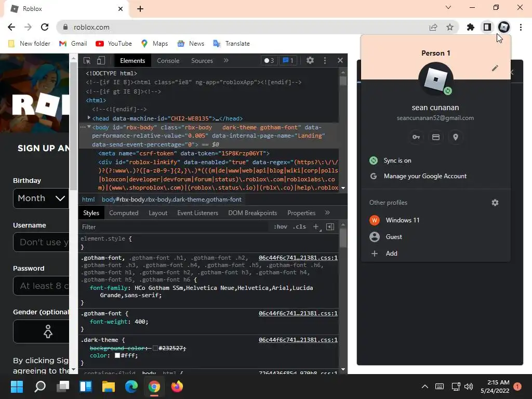Open the Translate bookmark
532x399 pixels.
pos(231,44)
